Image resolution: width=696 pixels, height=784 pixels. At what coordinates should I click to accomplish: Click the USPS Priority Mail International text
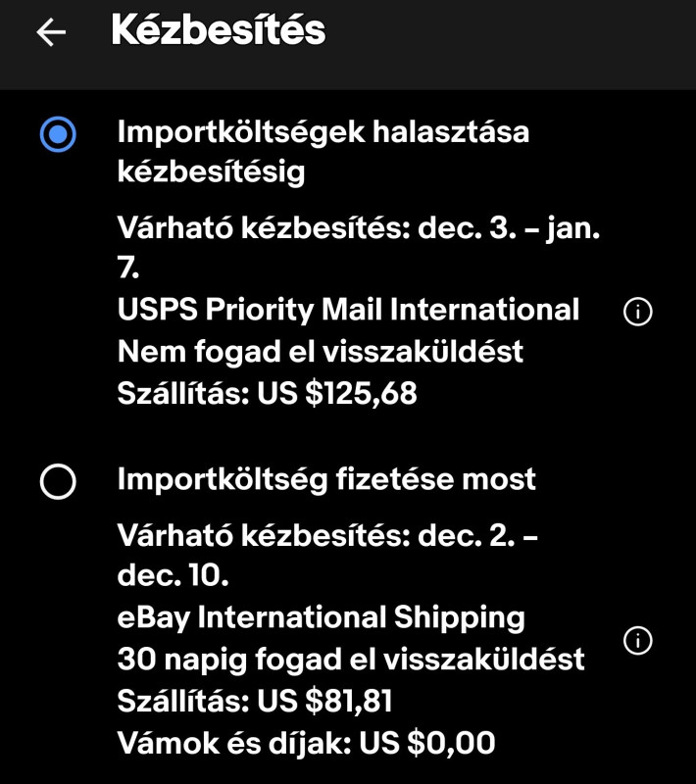click(x=348, y=310)
